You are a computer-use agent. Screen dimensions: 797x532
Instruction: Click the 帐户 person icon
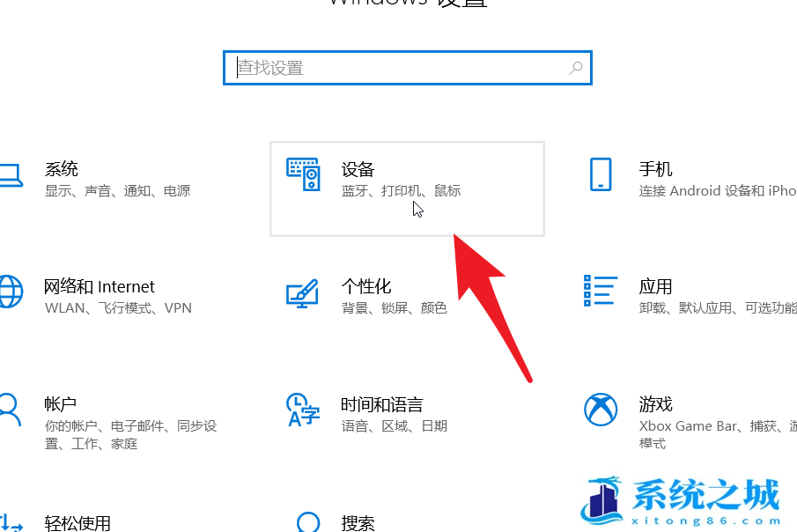(x=9, y=409)
